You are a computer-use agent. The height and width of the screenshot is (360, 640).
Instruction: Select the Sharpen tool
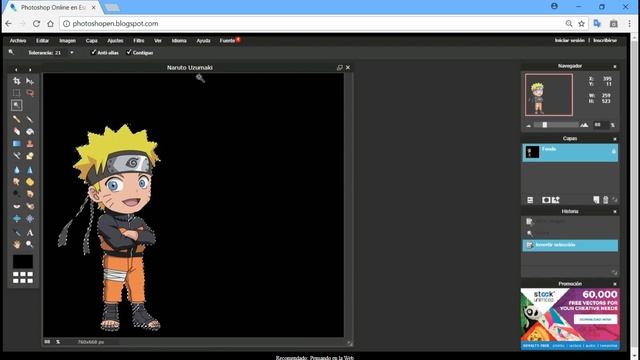(30, 170)
